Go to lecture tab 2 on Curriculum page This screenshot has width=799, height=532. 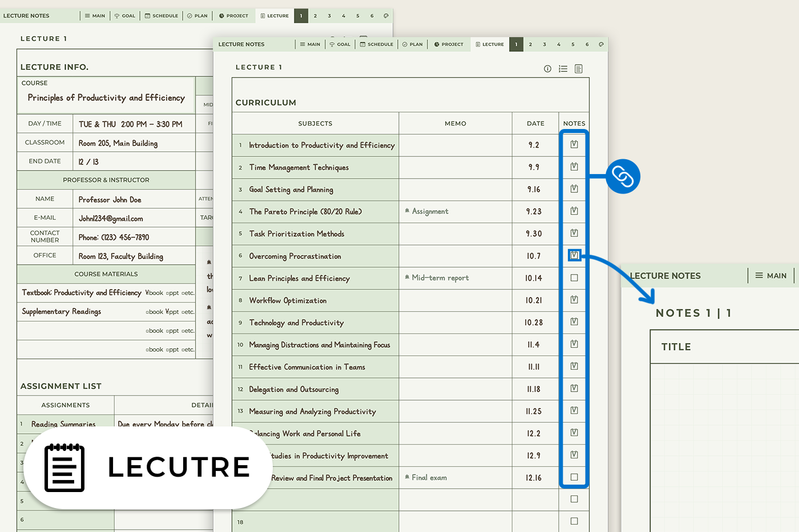pos(530,45)
